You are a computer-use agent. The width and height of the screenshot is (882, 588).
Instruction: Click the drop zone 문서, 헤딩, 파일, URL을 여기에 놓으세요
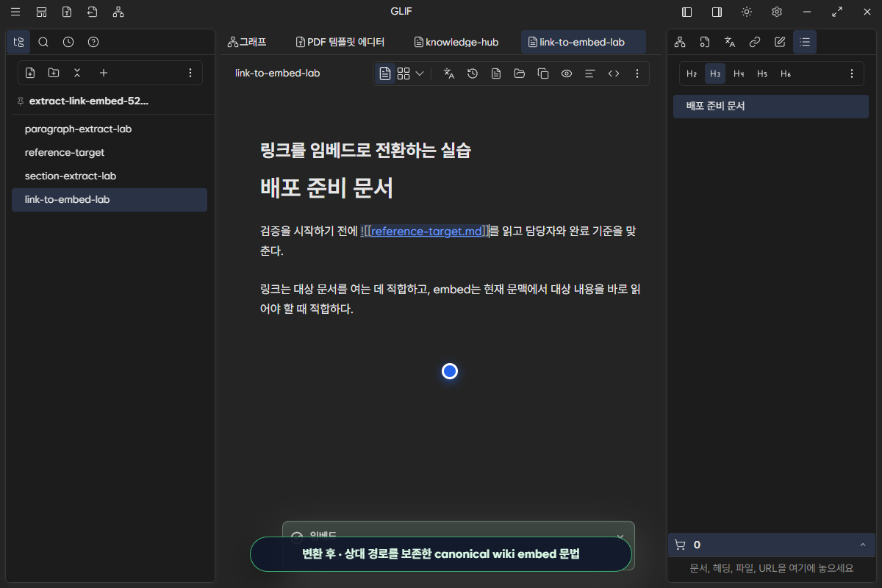tap(772, 568)
